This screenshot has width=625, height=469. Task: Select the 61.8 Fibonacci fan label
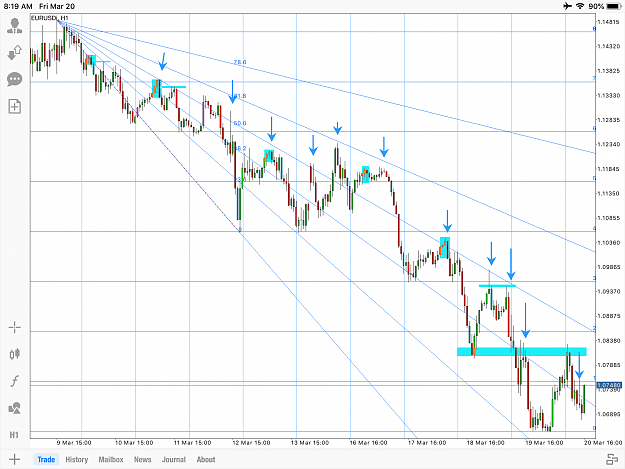click(x=240, y=96)
